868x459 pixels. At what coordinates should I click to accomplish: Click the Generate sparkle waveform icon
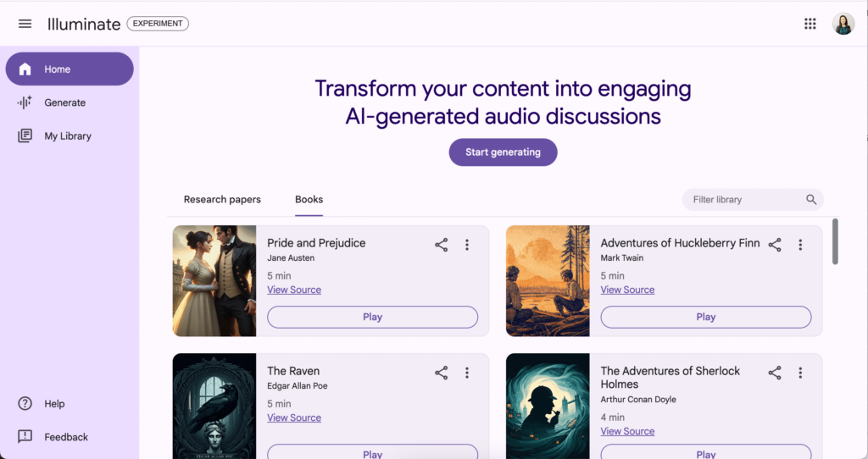pyautogui.click(x=25, y=102)
